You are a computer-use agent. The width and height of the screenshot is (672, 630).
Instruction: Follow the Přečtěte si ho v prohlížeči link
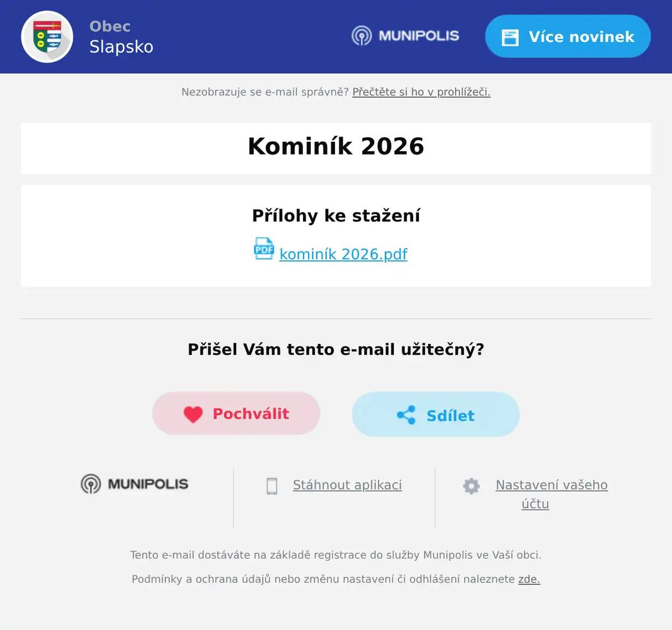[x=421, y=92]
